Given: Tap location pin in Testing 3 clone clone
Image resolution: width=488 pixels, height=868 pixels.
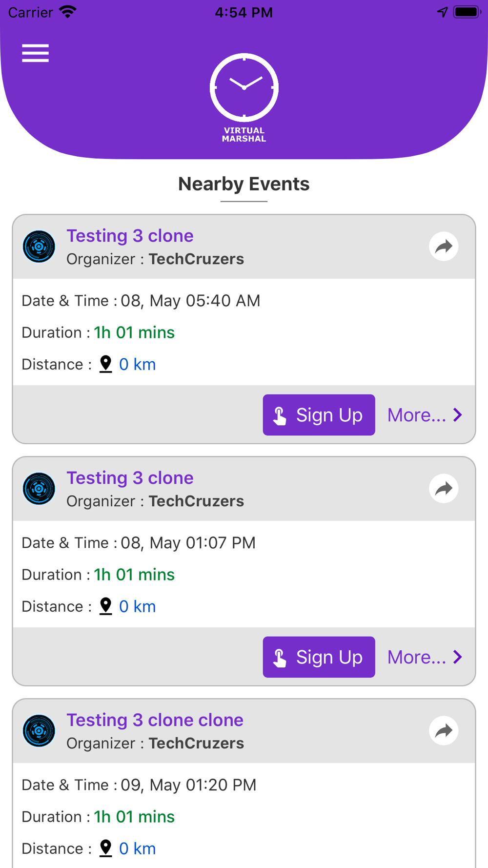Looking at the screenshot, I should point(105,848).
